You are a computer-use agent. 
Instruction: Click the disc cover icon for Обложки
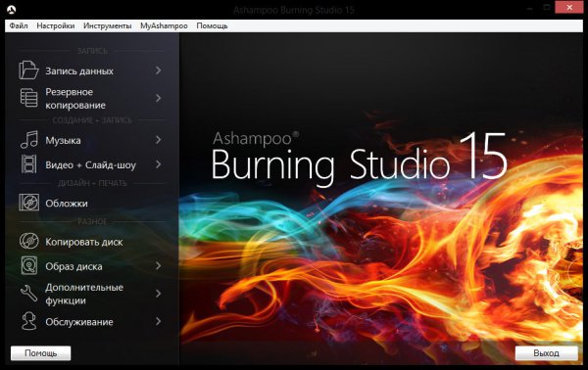28,203
